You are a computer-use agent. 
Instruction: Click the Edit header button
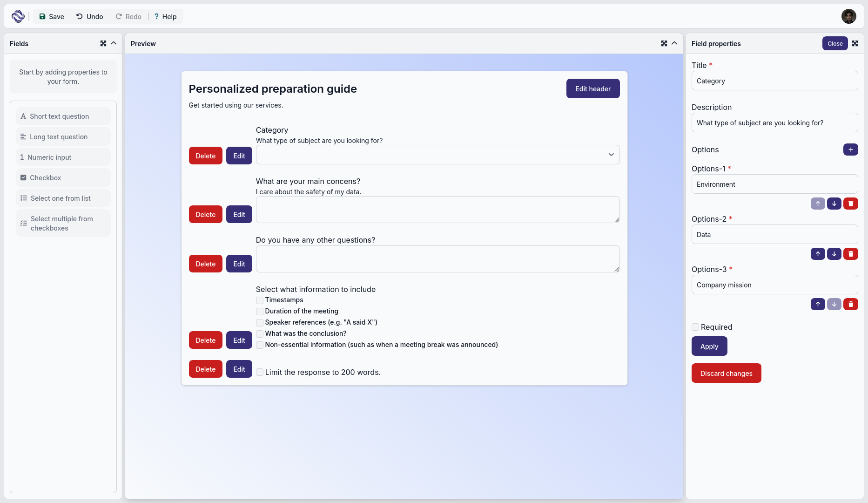[x=592, y=88]
